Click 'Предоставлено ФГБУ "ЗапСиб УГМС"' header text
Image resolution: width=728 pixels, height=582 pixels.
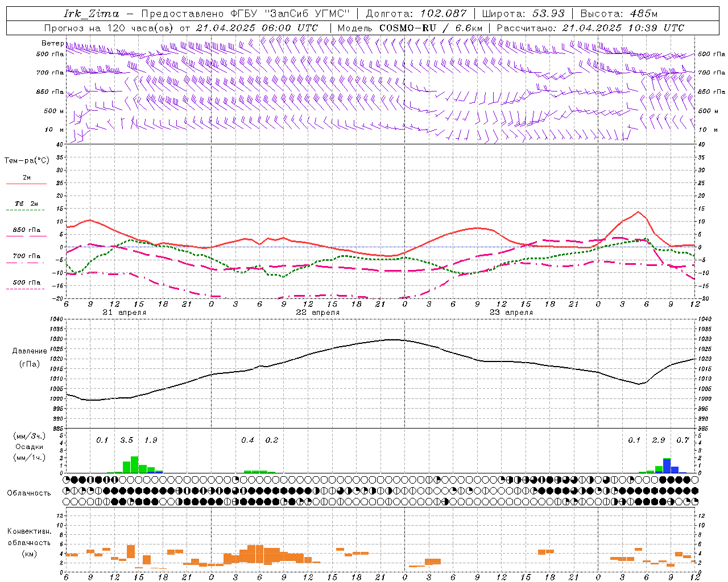coord(245,14)
